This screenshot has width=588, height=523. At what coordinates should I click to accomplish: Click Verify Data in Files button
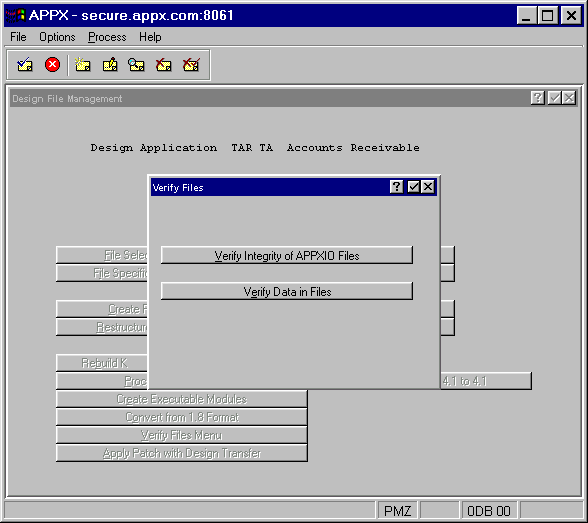click(287, 291)
